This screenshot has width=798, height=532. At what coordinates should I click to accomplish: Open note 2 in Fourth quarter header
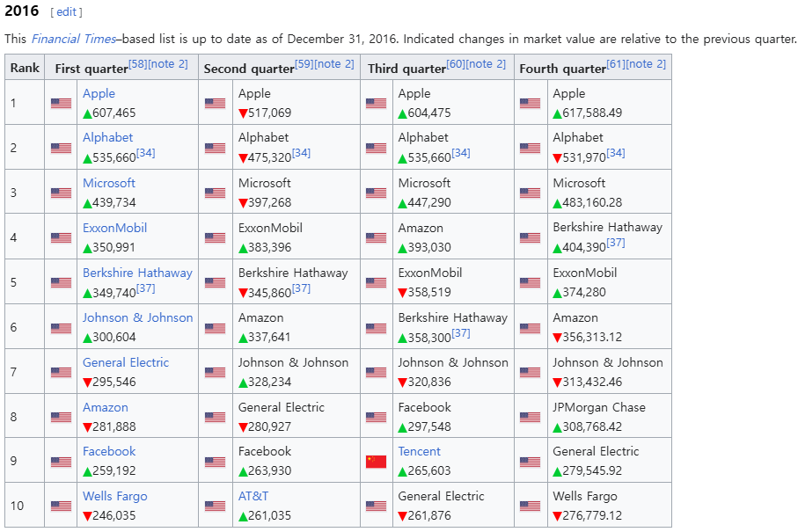646,64
